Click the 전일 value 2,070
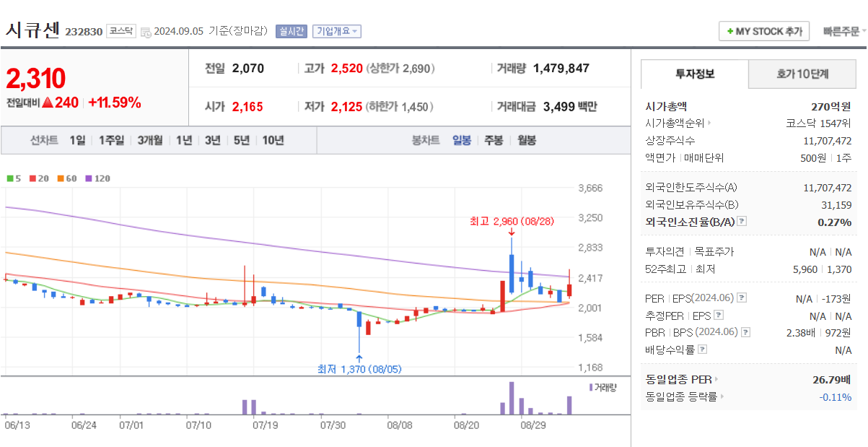 [x=248, y=69]
